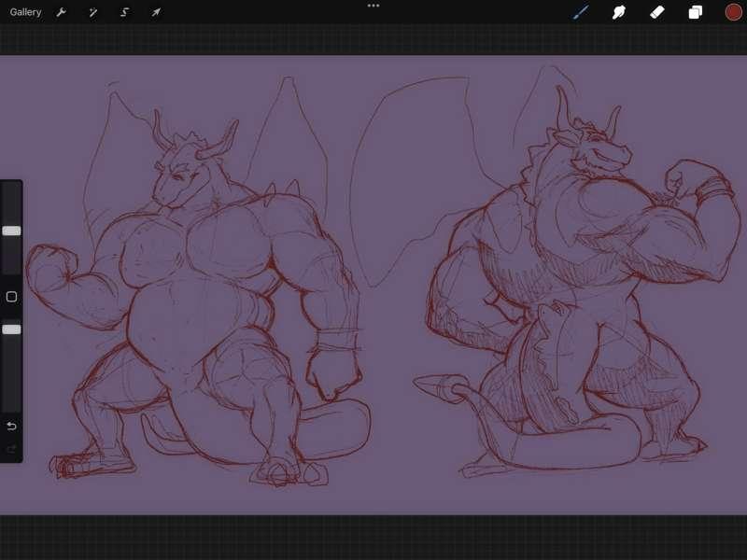Tap the square modify button on sidebar
Image resolution: width=747 pixels, height=560 pixels.
click(11, 297)
